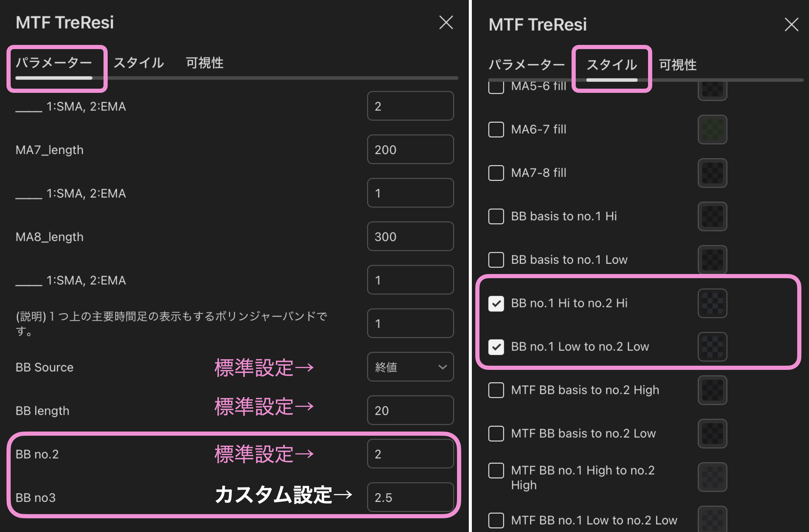This screenshot has width=809, height=532.
Task: Check BB basis to no.1 Hi option
Action: click(496, 216)
